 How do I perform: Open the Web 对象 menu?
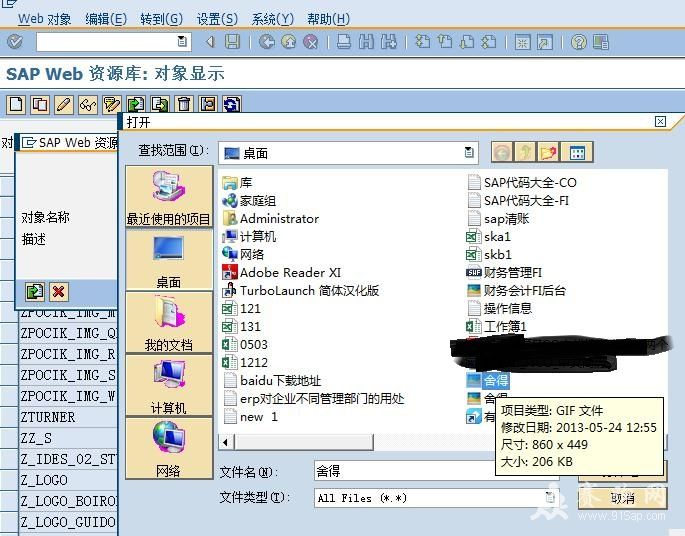(44, 19)
